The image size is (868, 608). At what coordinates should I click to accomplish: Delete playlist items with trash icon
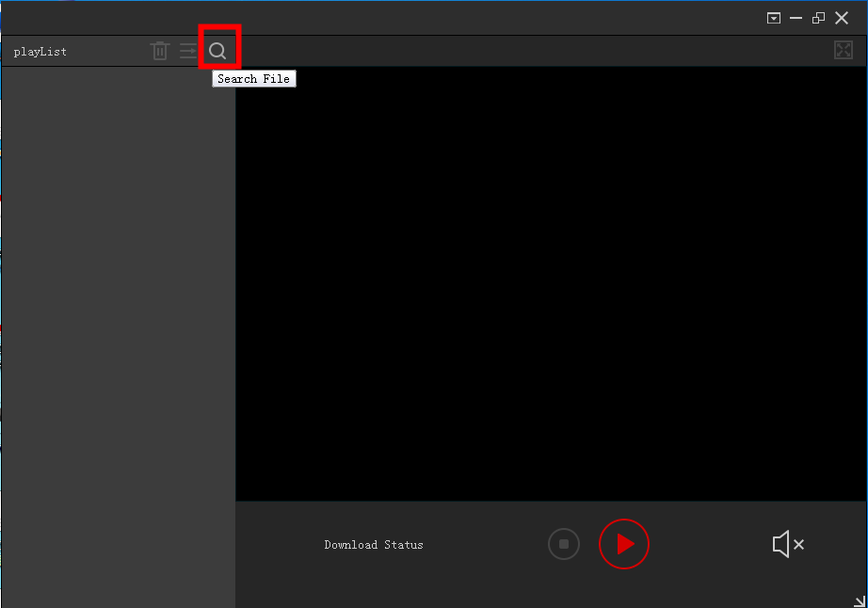click(x=160, y=51)
